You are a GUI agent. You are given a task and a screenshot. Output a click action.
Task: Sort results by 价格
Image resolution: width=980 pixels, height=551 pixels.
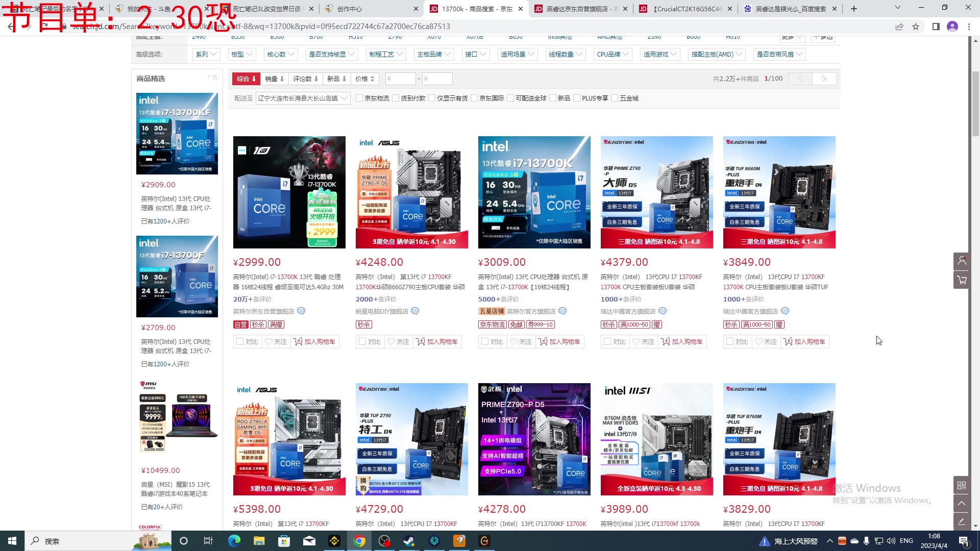pyautogui.click(x=364, y=79)
